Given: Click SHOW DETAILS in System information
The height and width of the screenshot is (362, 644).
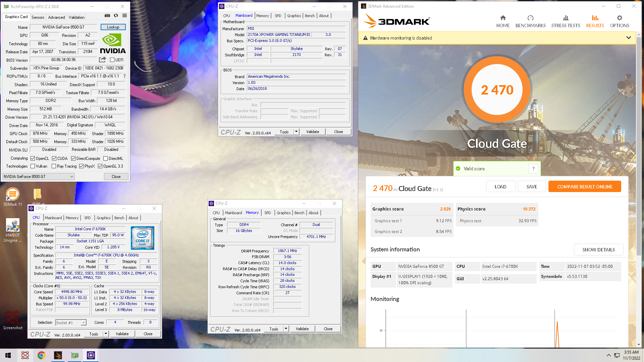Looking at the screenshot, I should point(598,250).
